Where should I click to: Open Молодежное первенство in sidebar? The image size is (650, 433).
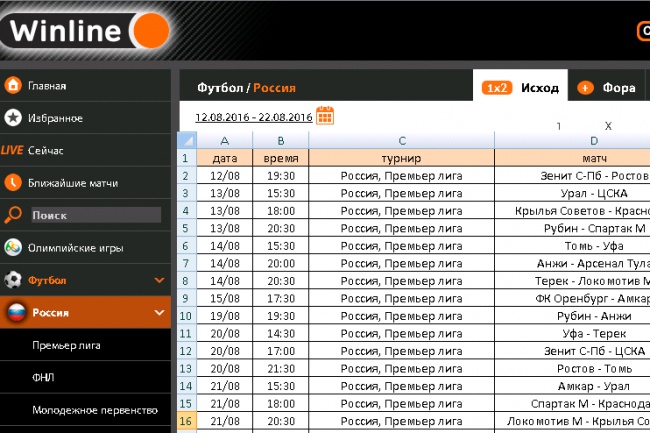click(x=95, y=410)
